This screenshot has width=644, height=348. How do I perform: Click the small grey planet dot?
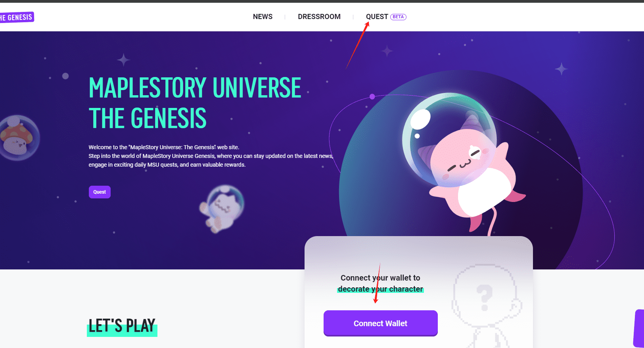65,76
